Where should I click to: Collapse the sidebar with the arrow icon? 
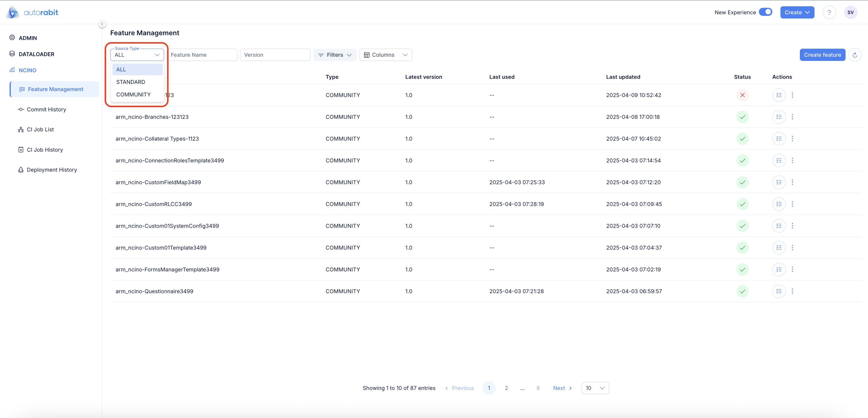click(x=102, y=24)
